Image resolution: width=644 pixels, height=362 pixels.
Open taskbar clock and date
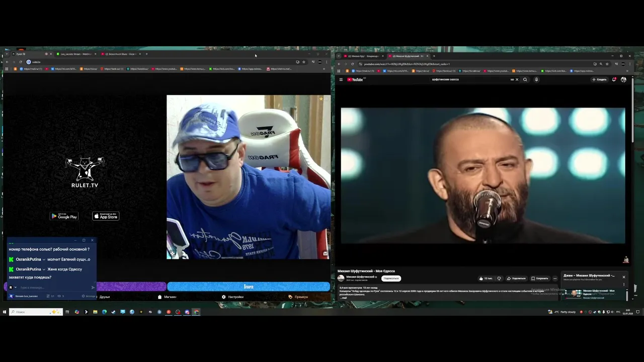(628, 312)
